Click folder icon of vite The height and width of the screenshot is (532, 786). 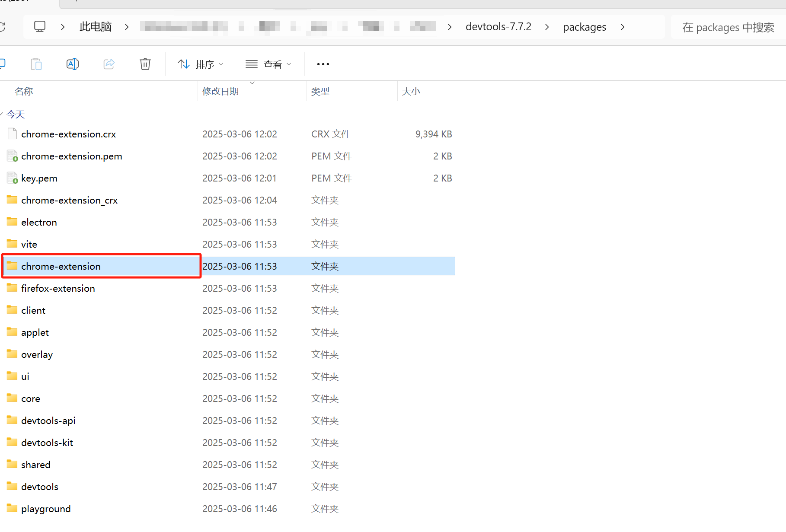(12, 243)
